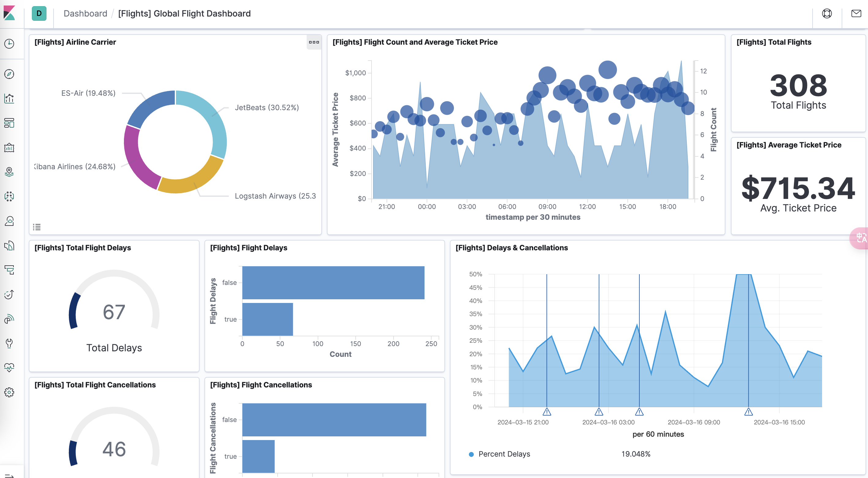Viewport: 868px width, 478px height.
Task: Click the true bar in Flight Cancellations
Action: click(x=258, y=457)
